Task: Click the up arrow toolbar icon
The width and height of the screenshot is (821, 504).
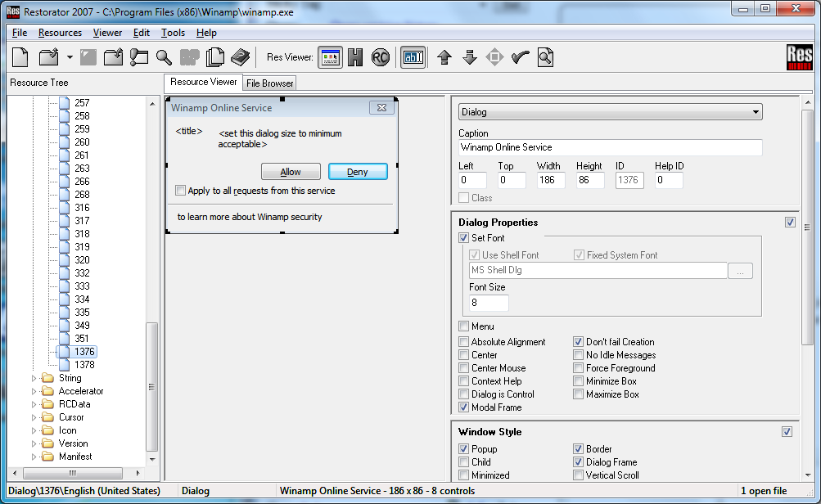Action: pyautogui.click(x=444, y=57)
